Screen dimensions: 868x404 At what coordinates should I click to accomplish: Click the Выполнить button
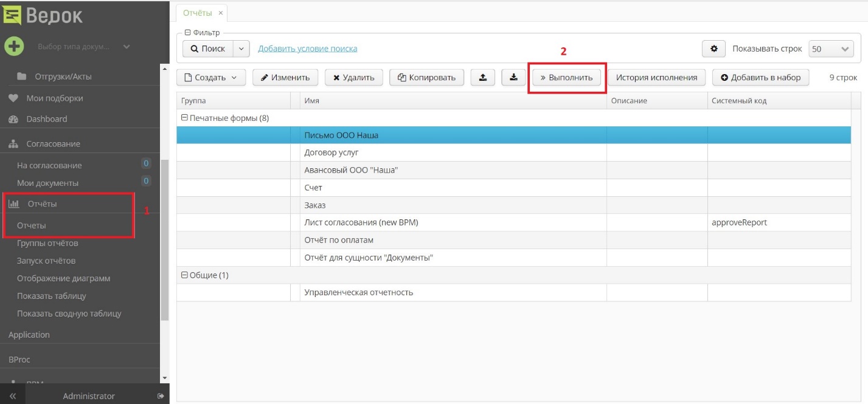(x=566, y=78)
